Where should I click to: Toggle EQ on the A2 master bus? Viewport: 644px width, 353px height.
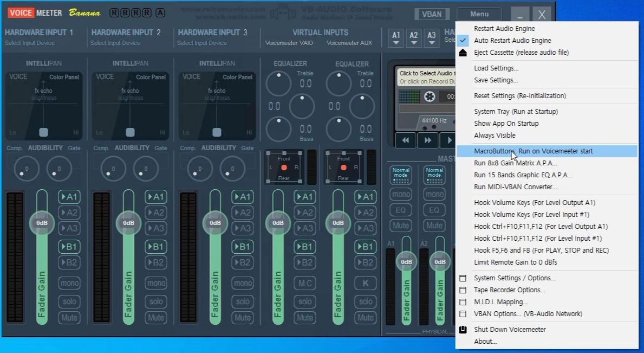(x=434, y=210)
